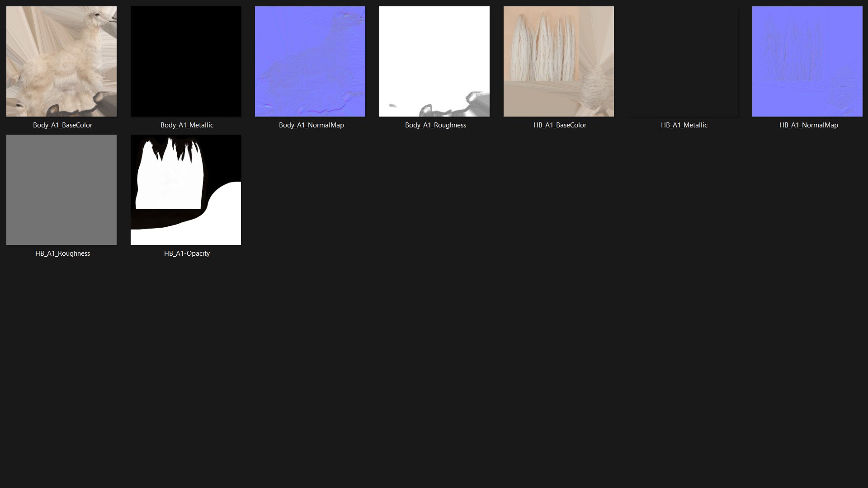
Task: Click the file name "HB_A1-Opacity"
Action: [187, 253]
